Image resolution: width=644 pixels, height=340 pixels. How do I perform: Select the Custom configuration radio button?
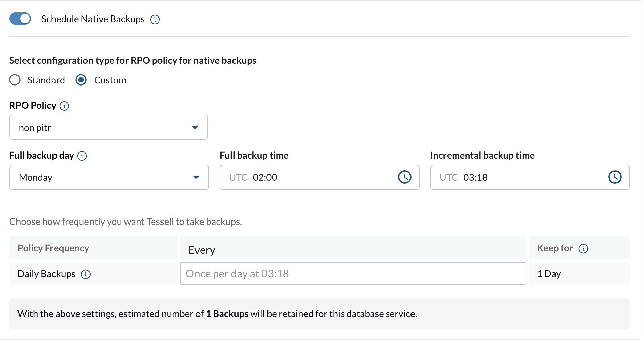pos(81,80)
